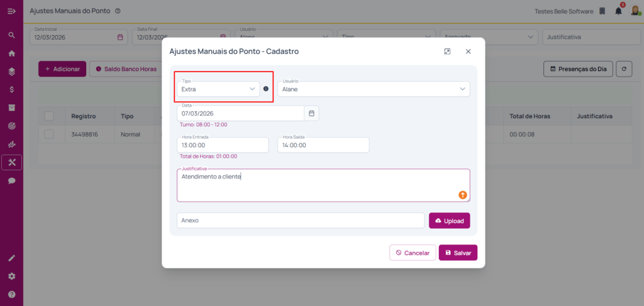This screenshot has width=644, height=306.
Task: Click the notification bell icon
Action: (618, 11)
